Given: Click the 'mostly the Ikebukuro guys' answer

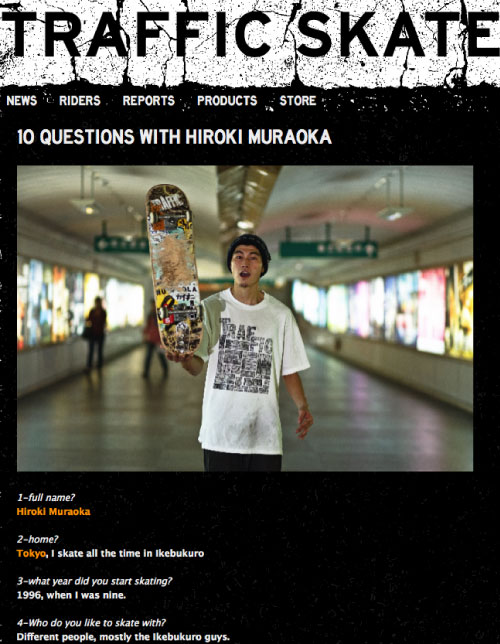Looking at the screenshot, I should (x=164, y=637).
